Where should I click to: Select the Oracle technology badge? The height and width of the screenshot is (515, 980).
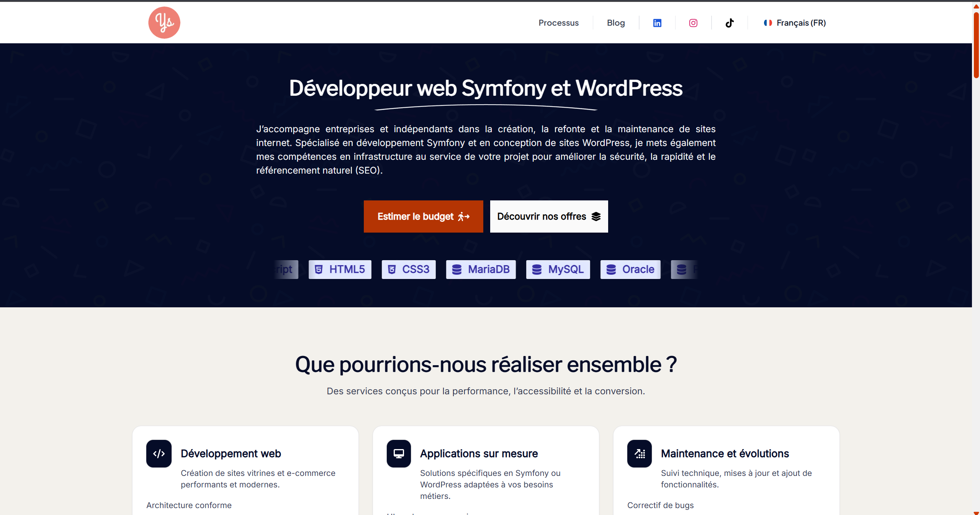coord(630,270)
